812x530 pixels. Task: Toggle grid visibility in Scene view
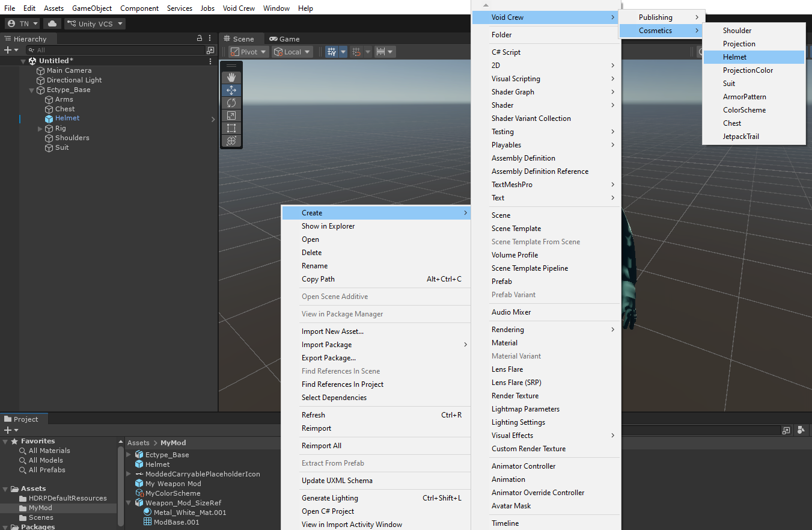point(331,52)
